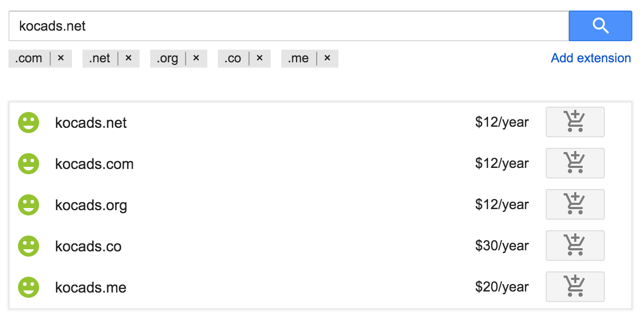The image size is (644, 320).
Task: Remove the .net extension filter
Action: coord(128,58)
